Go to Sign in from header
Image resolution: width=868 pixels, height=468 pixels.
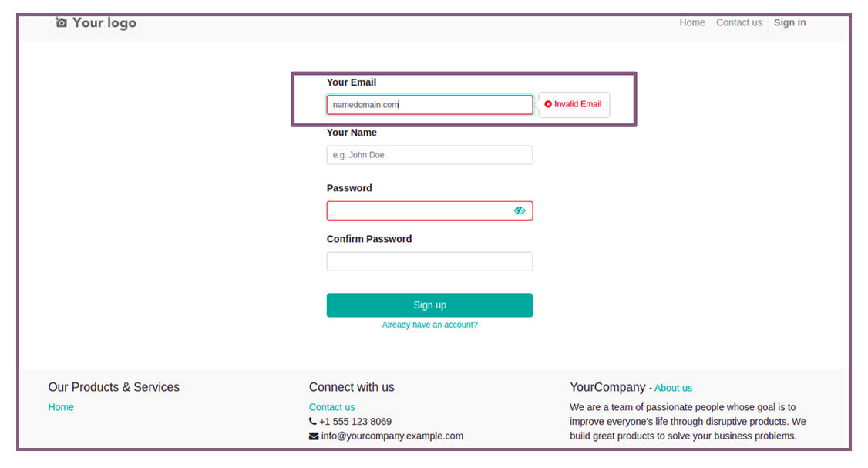[x=789, y=22]
